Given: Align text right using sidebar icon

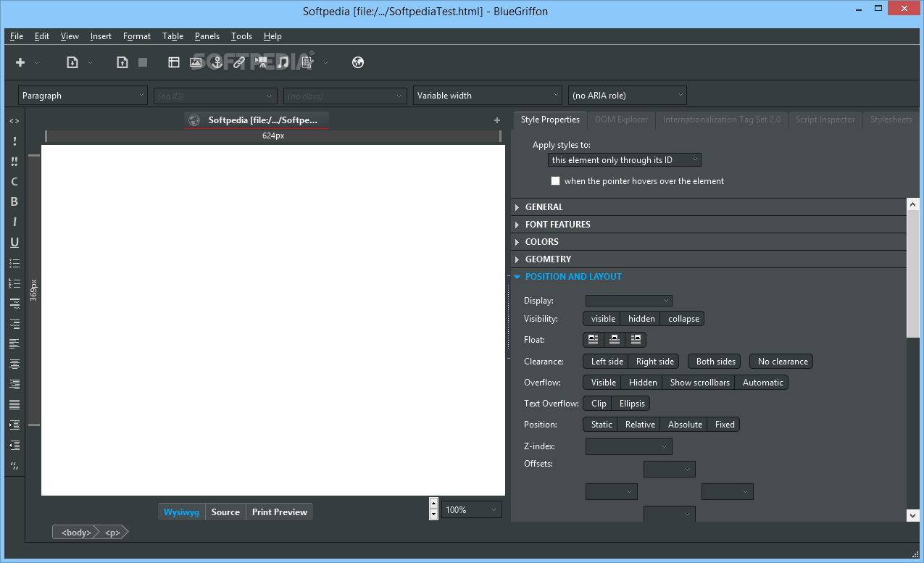Looking at the screenshot, I should [x=14, y=384].
